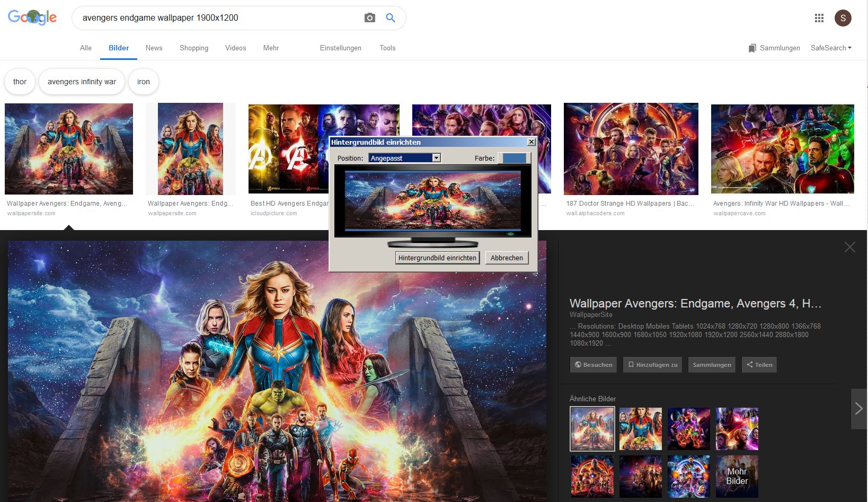Open Einstellungen menu
Viewport: 868px width, 502px height.
pyautogui.click(x=341, y=48)
